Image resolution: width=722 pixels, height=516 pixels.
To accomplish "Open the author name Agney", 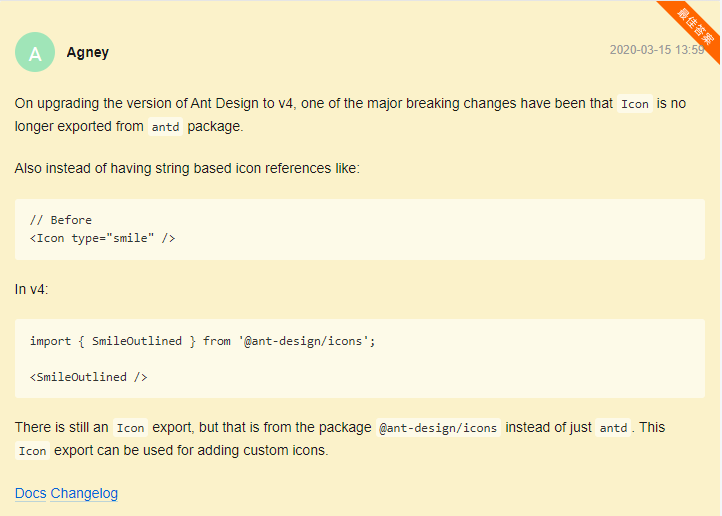I will 87,52.
